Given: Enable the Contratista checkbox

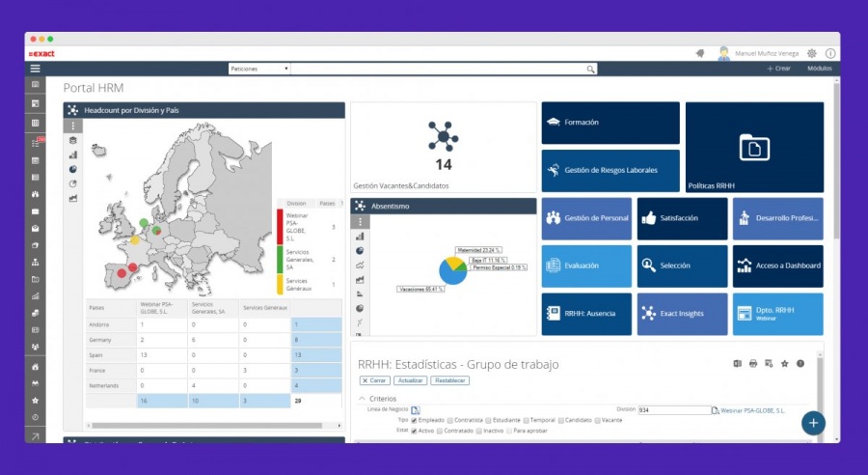Looking at the screenshot, I should pyautogui.click(x=450, y=421).
